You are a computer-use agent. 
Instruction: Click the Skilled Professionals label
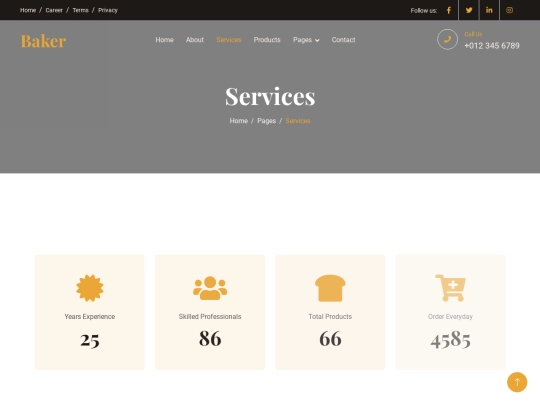click(x=210, y=316)
